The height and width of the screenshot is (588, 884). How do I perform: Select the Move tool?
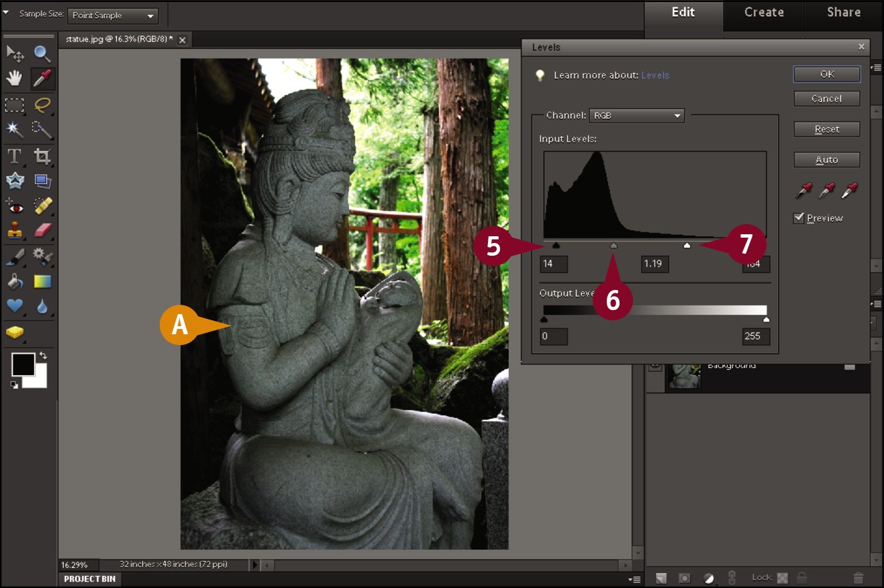[x=15, y=54]
